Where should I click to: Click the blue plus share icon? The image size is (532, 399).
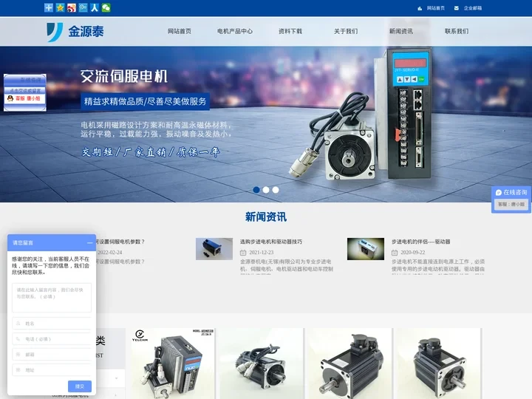click(49, 7)
